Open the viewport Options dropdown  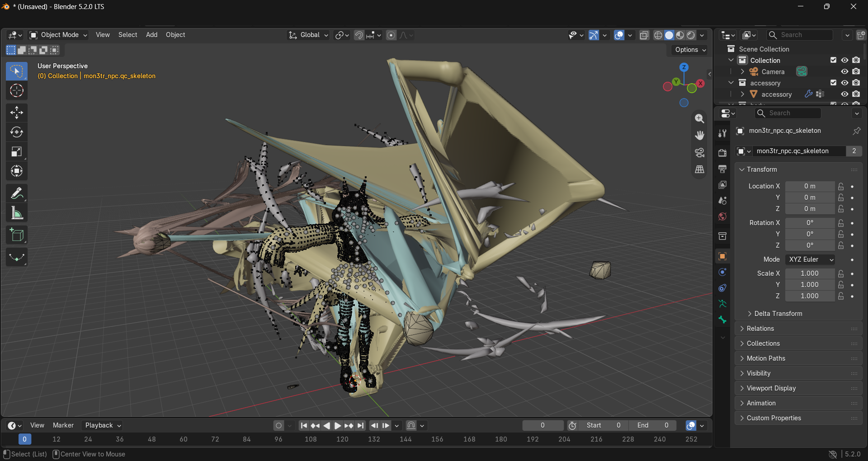[690, 50]
